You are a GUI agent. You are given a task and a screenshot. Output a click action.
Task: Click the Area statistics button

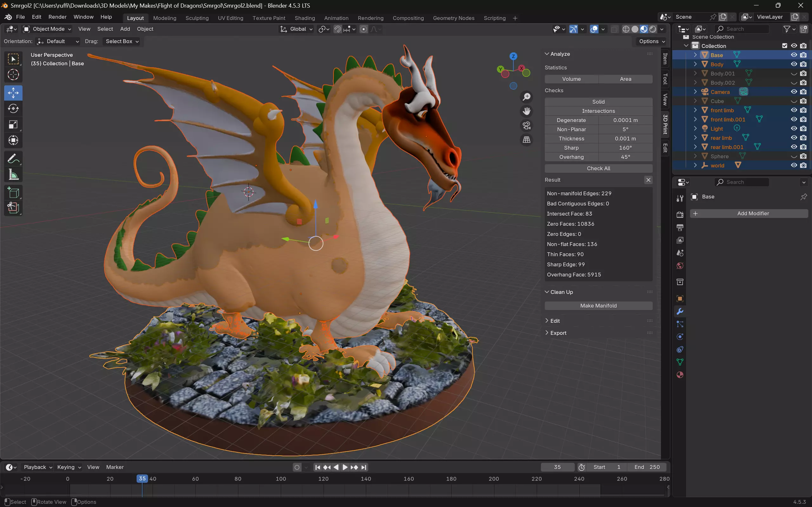click(x=625, y=79)
